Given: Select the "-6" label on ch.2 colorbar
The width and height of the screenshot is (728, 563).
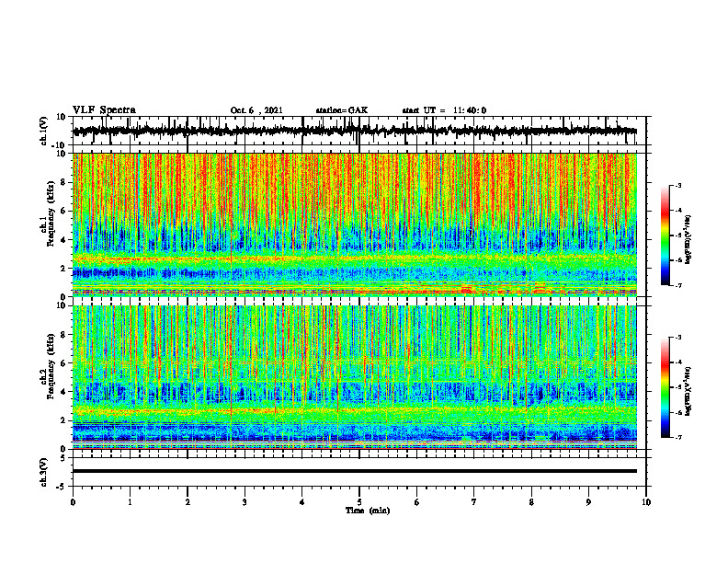Looking at the screenshot, I should [x=678, y=412].
